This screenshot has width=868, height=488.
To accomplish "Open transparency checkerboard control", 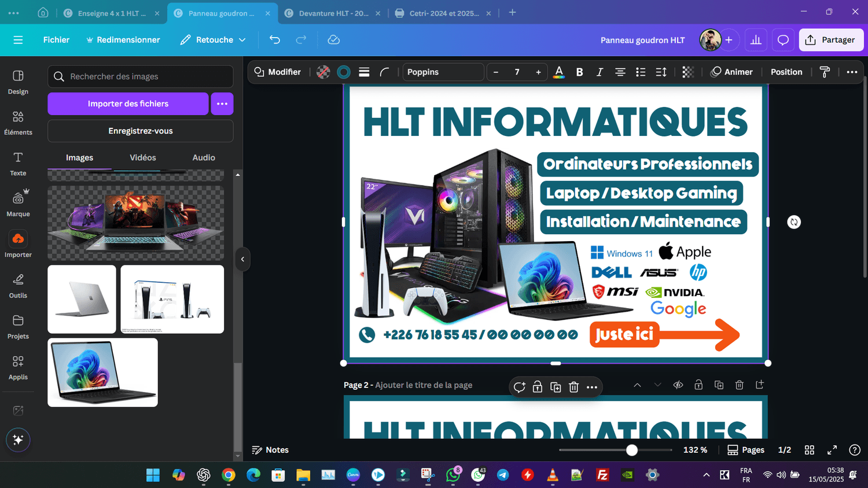I will coord(687,72).
